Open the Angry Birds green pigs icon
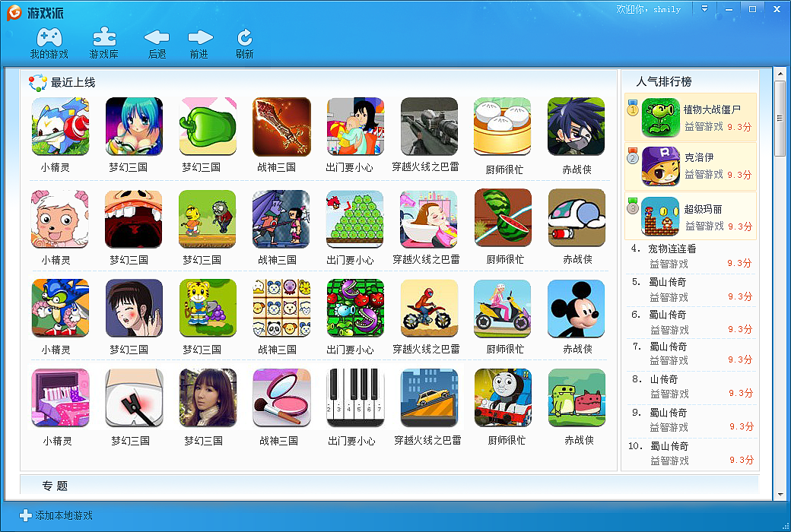791x532 pixels. tap(355, 219)
